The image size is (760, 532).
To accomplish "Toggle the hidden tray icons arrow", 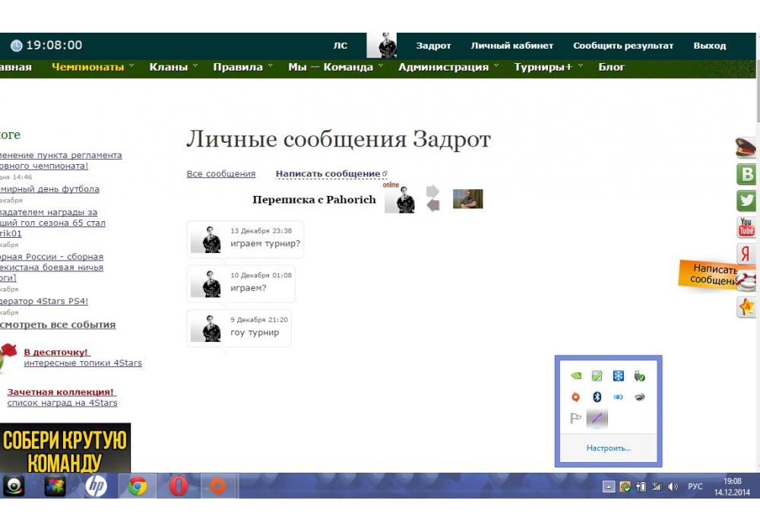I will (609, 486).
